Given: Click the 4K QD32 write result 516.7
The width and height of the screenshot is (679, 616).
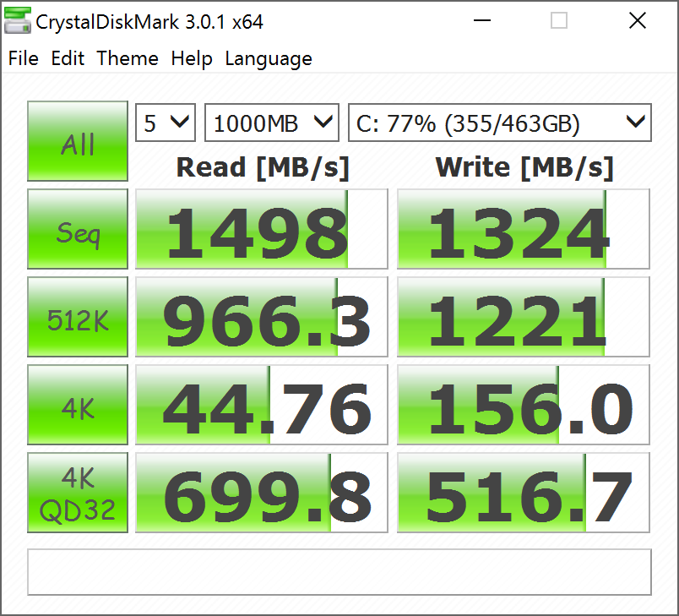Looking at the screenshot, I should [x=523, y=493].
